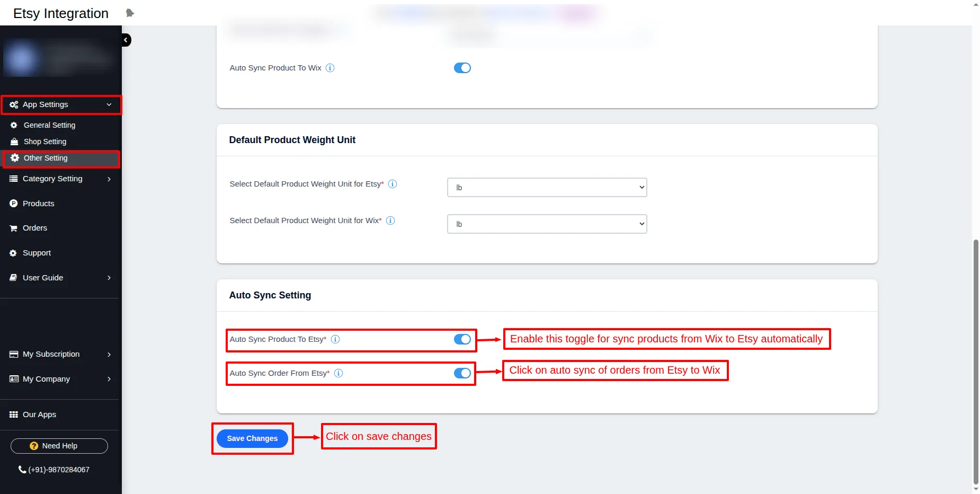The width and height of the screenshot is (980, 494).
Task: Click Select Default Product Weight Unit for Wix label
Action: coord(306,220)
